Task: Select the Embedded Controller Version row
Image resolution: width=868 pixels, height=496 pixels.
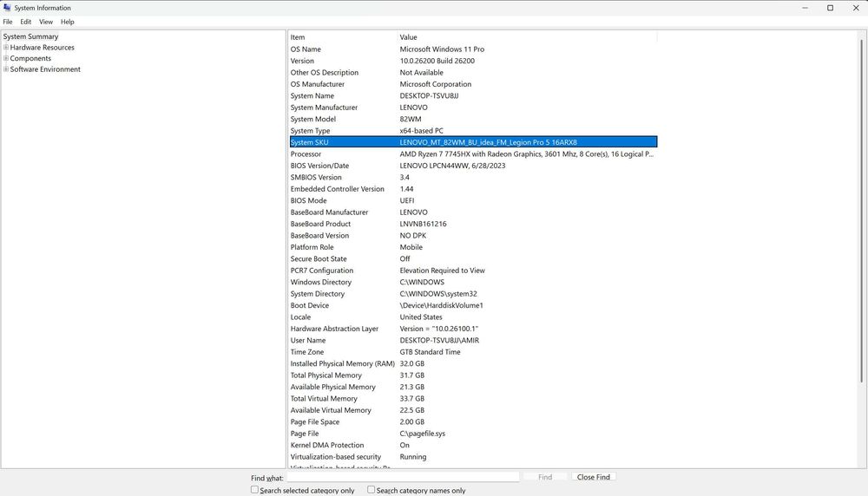Action: point(473,188)
